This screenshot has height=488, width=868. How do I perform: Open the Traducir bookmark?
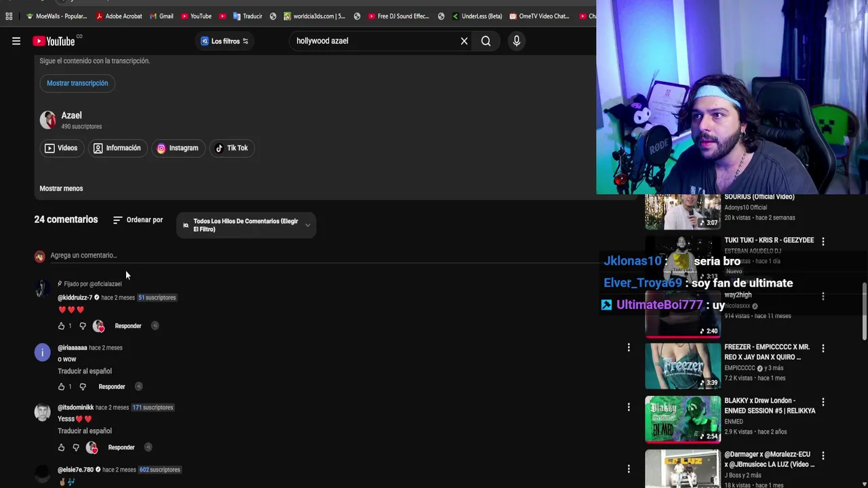click(248, 16)
